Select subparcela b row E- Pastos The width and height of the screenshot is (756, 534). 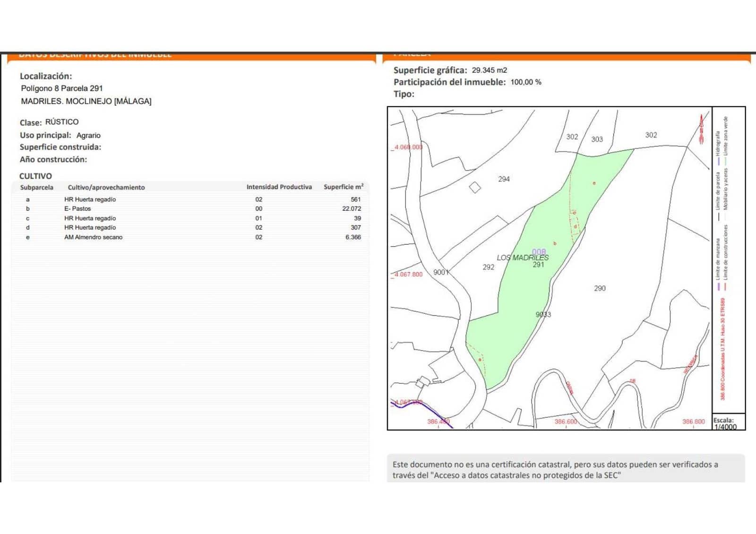78,208
